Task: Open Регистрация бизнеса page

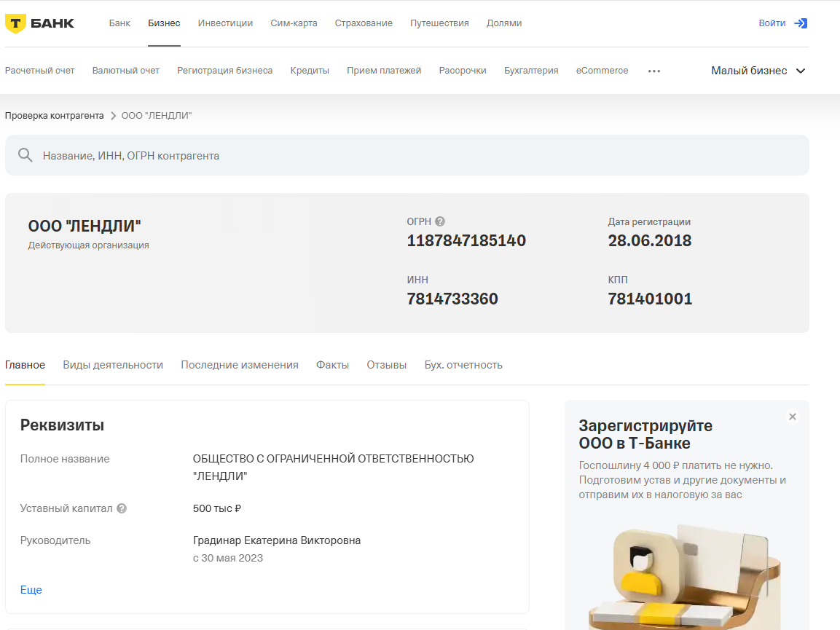Action: coord(225,70)
